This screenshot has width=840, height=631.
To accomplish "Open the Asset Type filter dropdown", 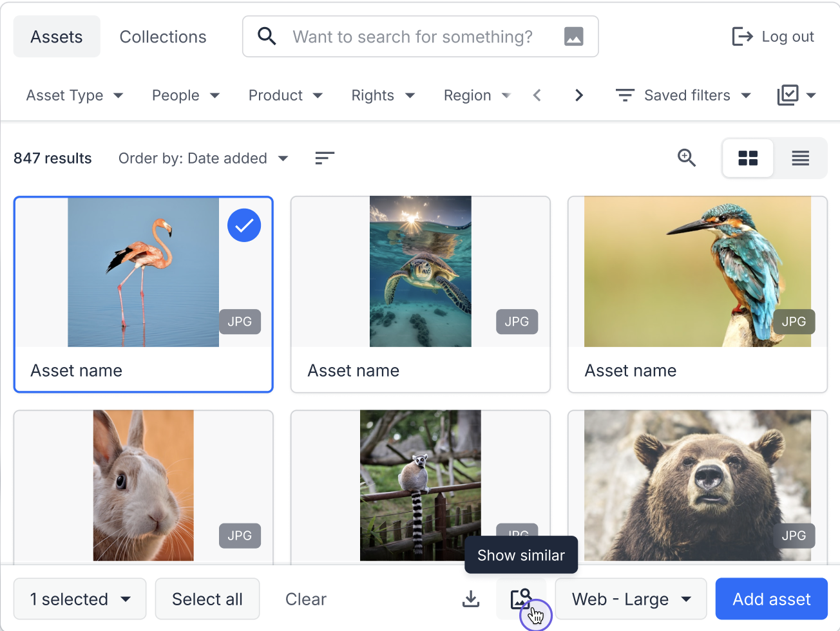I will click(x=75, y=95).
